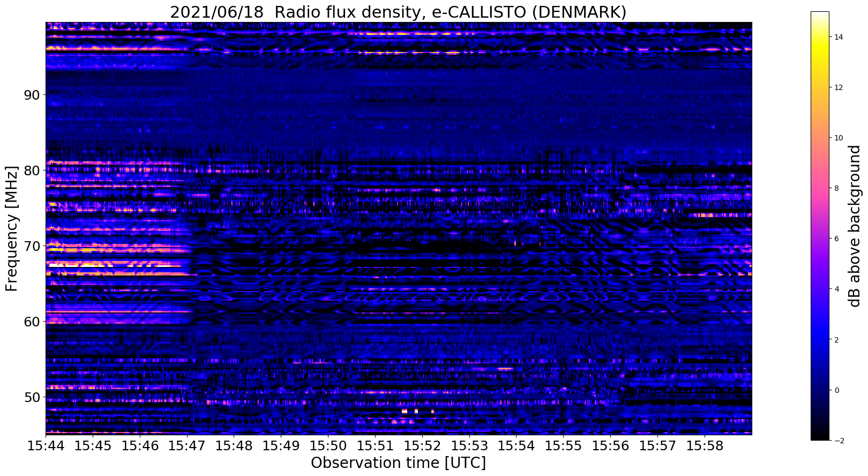Click the 90 MHz frequency tick label
This screenshot has height=476, width=868.
(x=32, y=95)
